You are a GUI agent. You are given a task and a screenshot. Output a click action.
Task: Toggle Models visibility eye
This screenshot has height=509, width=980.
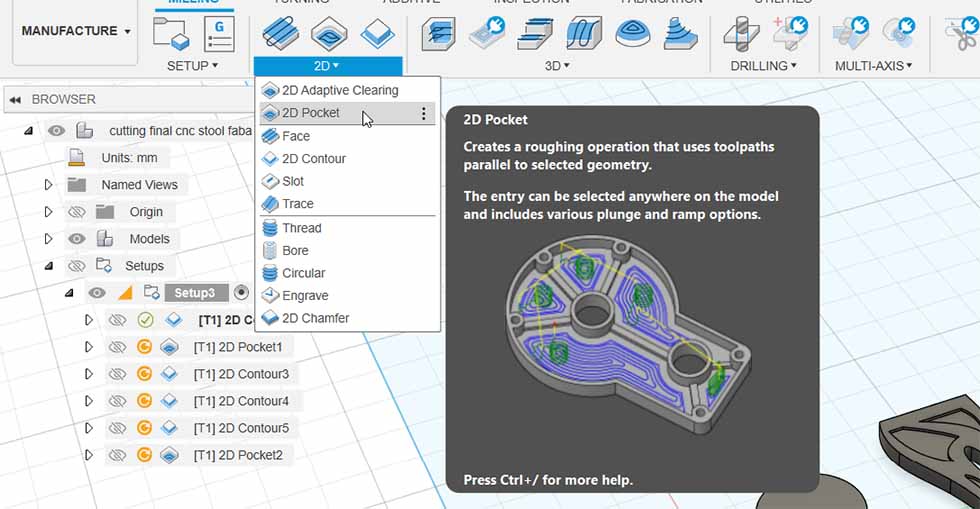pyautogui.click(x=76, y=239)
